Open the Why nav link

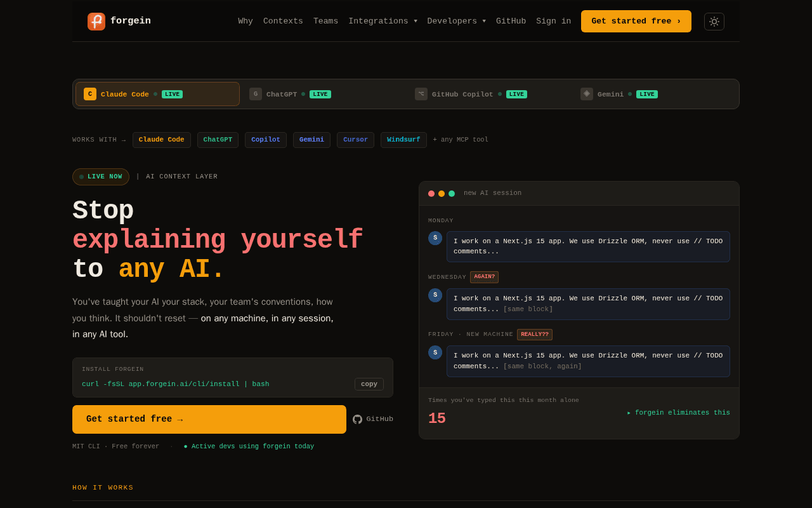pos(246,22)
